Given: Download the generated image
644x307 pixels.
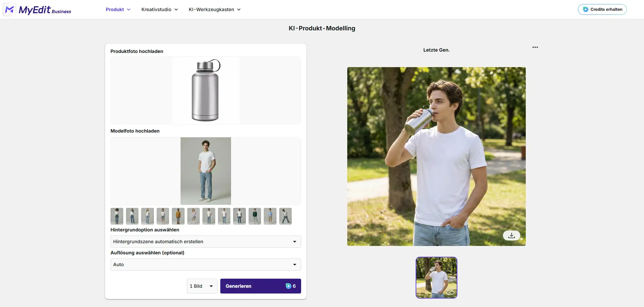Looking at the screenshot, I should coord(511,235).
